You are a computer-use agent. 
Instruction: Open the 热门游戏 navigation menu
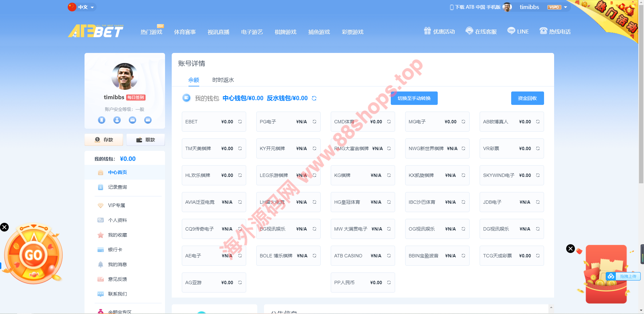coord(151,32)
